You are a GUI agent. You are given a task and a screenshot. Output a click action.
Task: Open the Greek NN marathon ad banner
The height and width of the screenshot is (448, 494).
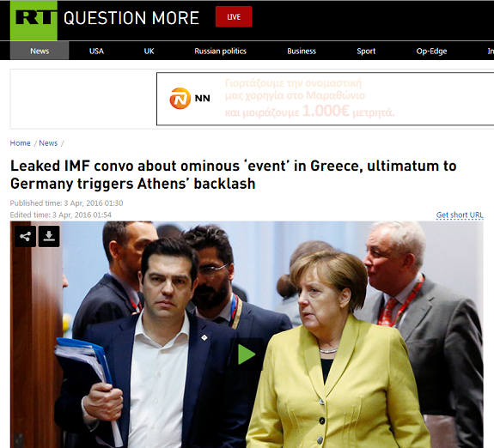(x=325, y=99)
